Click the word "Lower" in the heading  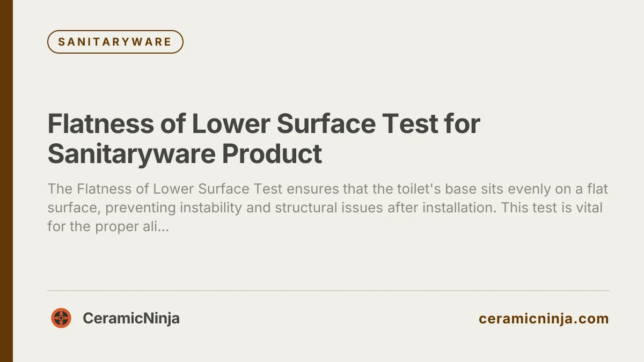[228, 124]
